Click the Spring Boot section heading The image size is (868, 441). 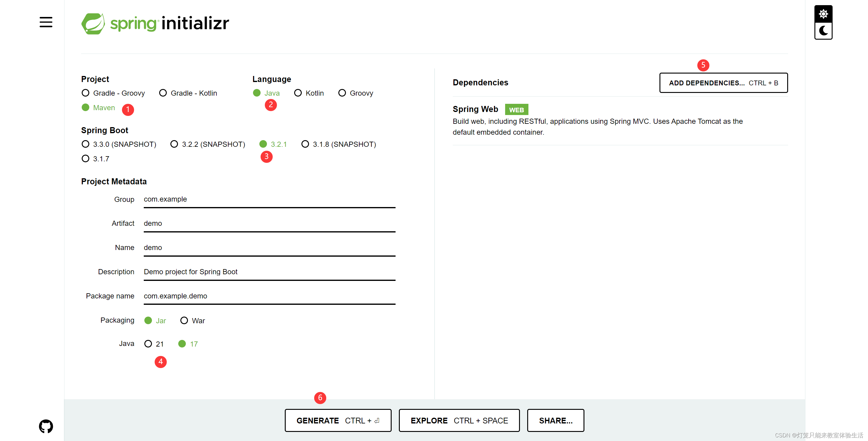click(104, 130)
